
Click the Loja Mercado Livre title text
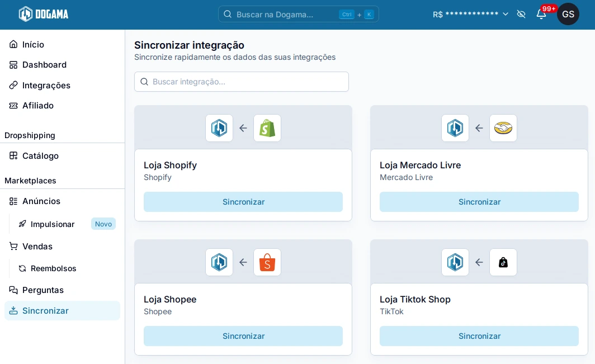point(420,165)
